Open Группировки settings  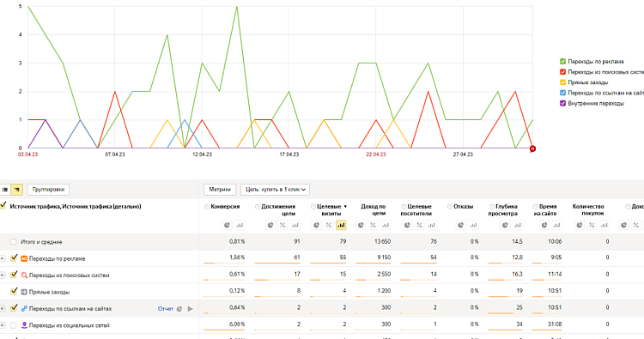[48, 190]
